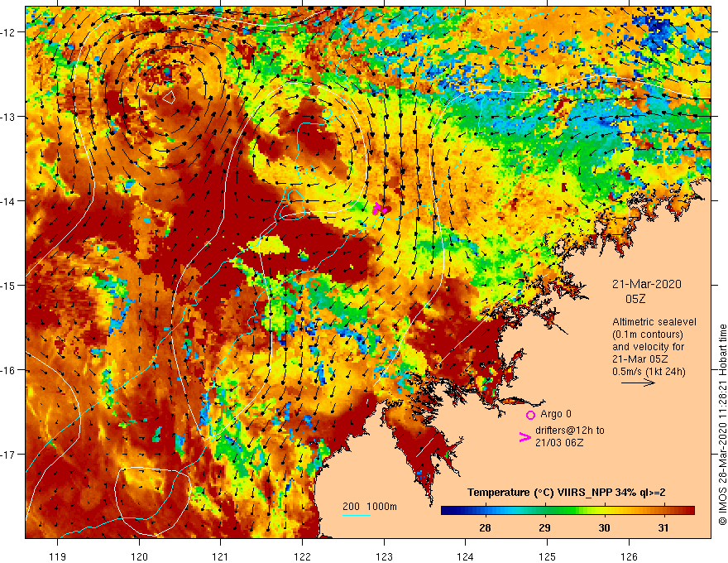Click the small white pentagon contour inside eddy
The width and height of the screenshot is (728, 563).
pyautogui.click(x=169, y=97)
